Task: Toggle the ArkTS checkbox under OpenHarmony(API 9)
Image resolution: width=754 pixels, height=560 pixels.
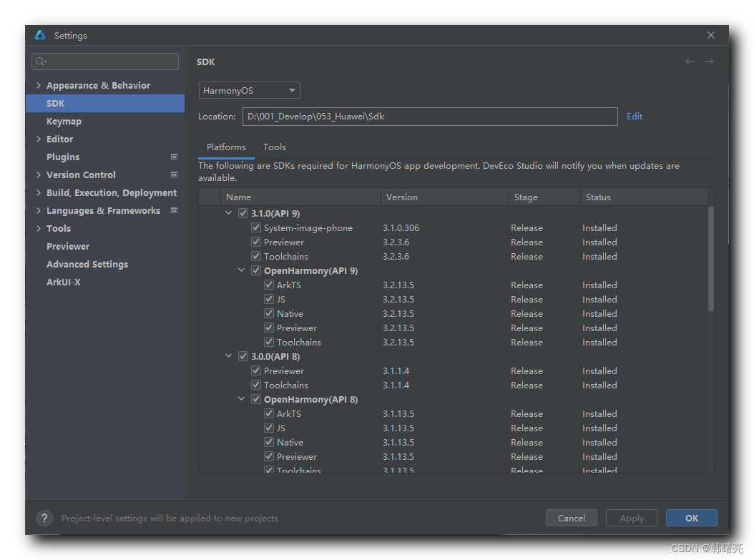Action: [269, 285]
